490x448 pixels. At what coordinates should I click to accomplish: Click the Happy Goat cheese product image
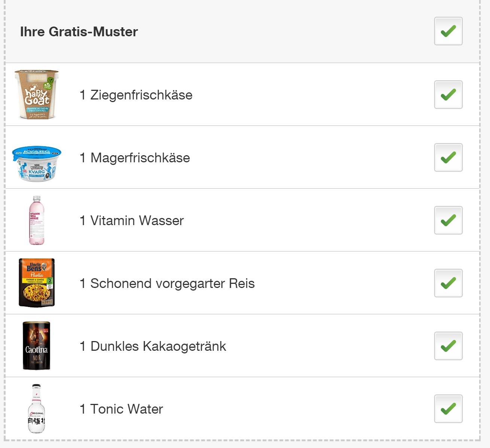37,95
